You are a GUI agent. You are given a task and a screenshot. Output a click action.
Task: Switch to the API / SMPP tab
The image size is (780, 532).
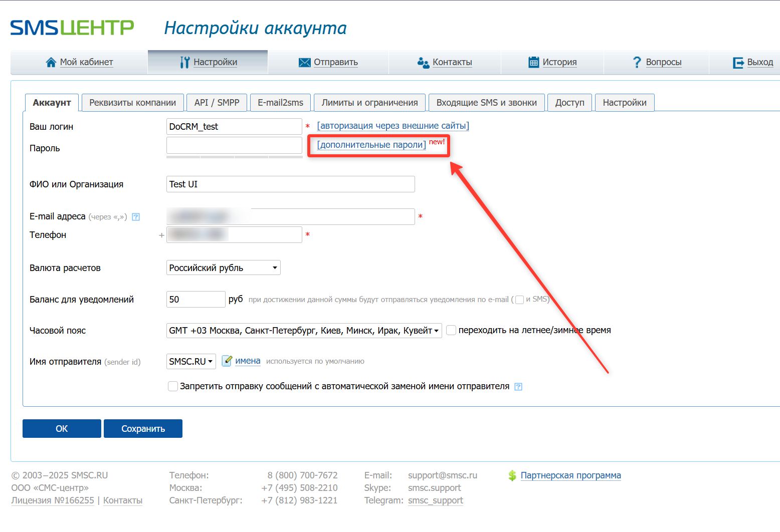[217, 103]
